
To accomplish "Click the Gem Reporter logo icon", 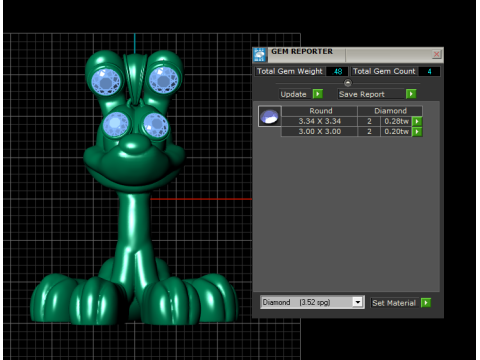I will [x=260, y=55].
